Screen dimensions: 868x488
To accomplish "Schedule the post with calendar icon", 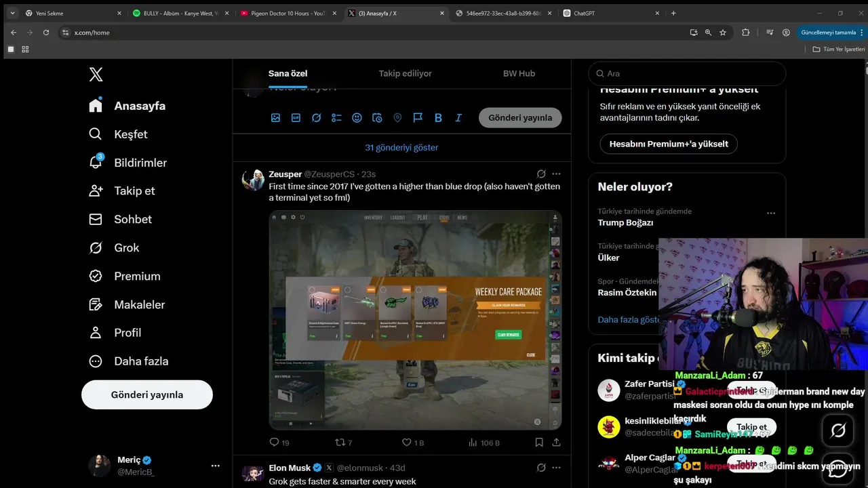I will pyautogui.click(x=377, y=117).
